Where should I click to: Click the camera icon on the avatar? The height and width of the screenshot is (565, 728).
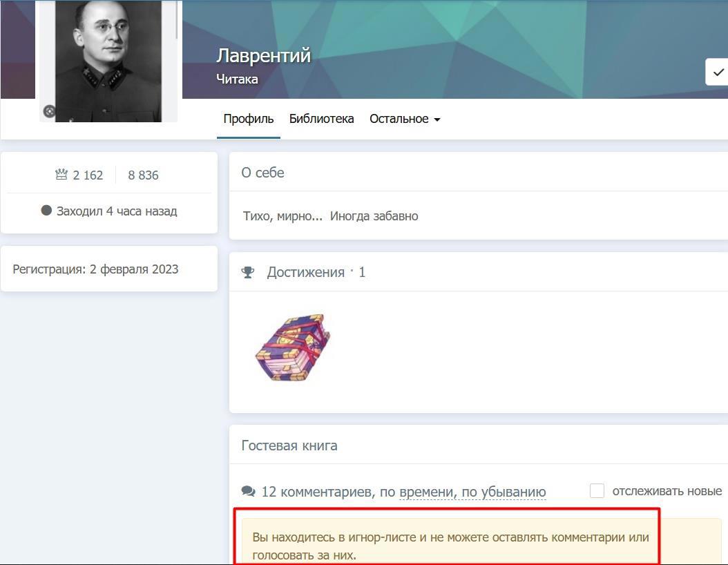(49, 111)
